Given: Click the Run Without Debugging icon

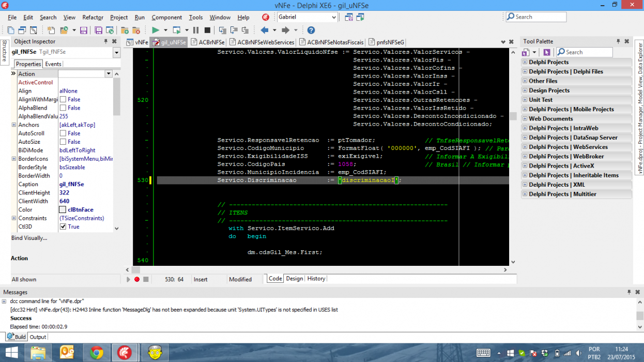Looking at the screenshot, I should click(177, 31).
